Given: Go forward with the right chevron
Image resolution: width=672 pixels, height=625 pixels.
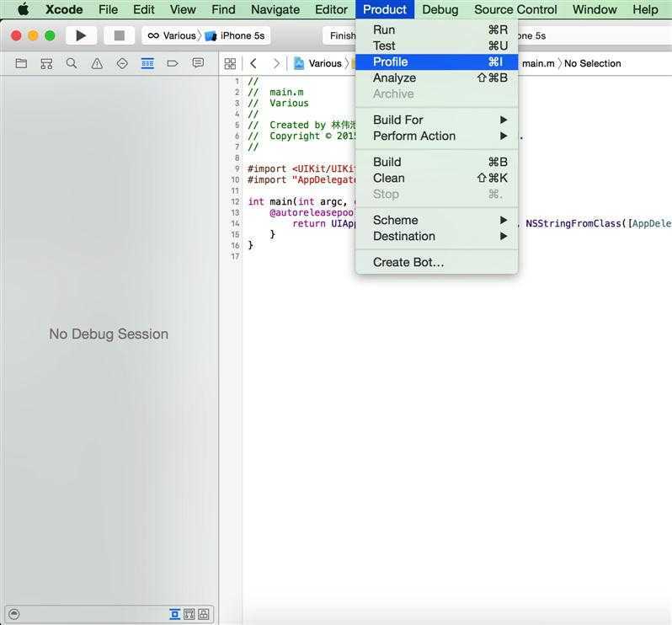Looking at the screenshot, I should pos(276,64).
